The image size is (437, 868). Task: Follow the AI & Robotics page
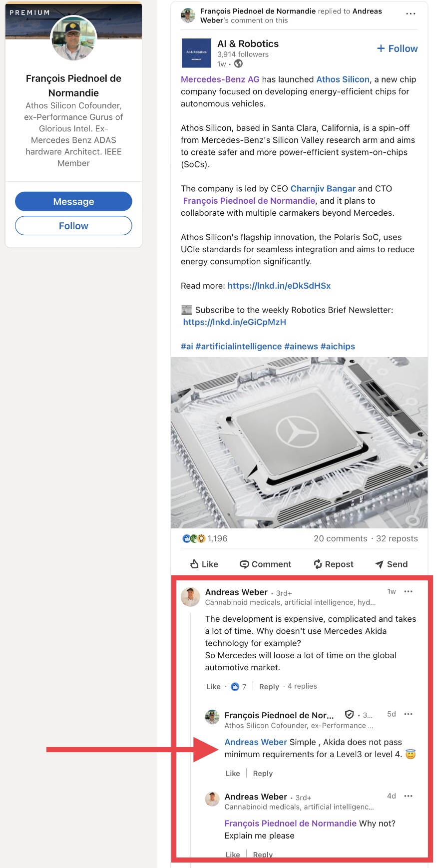(x=398, y=48)
